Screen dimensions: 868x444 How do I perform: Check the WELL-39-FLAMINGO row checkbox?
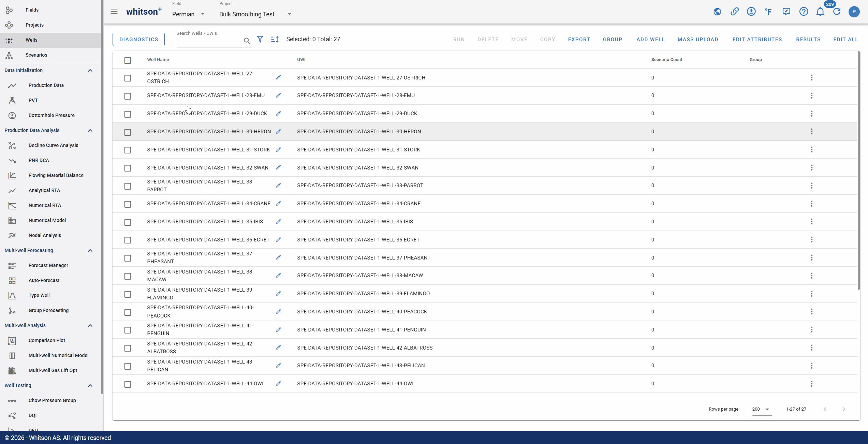coord(128,294)
